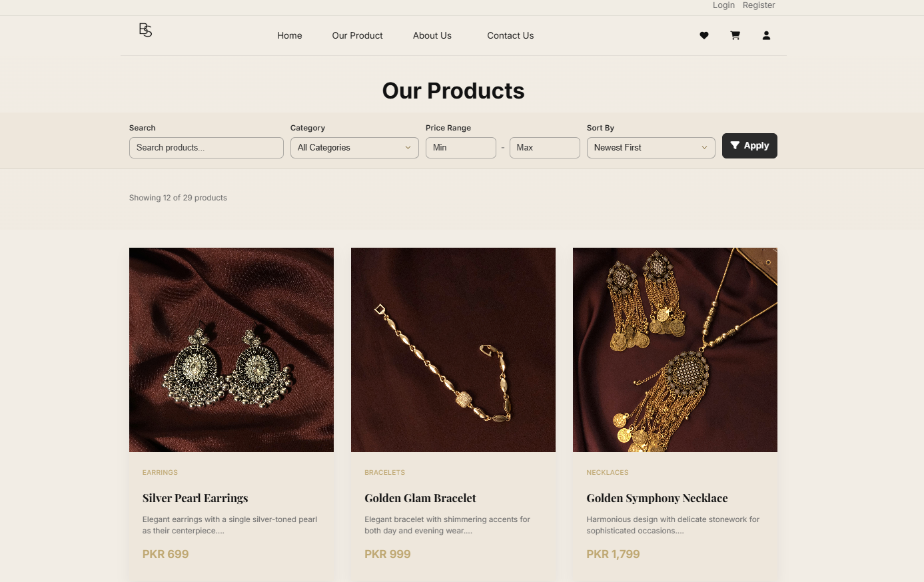Click the Register link
Viewport: 924px width, 582px height.
[759, 5]
